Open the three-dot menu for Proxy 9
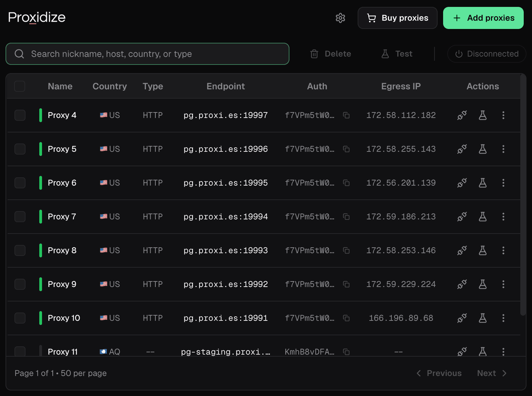 pyautogui.click(x=503, y=284)
